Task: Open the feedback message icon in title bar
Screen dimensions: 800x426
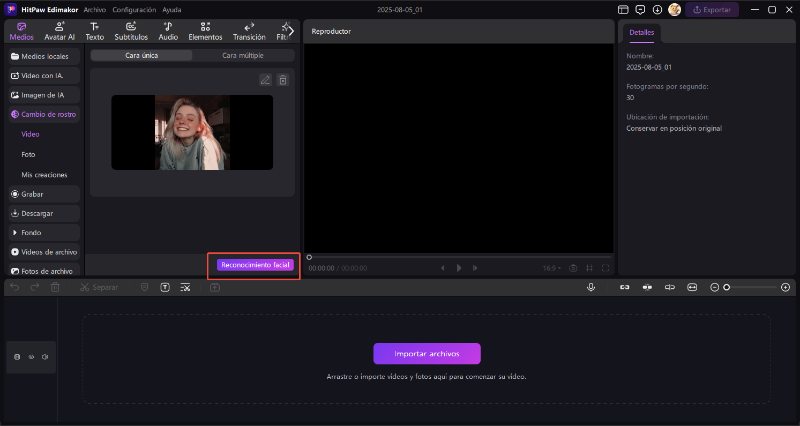Action: (x=640, y=10)
